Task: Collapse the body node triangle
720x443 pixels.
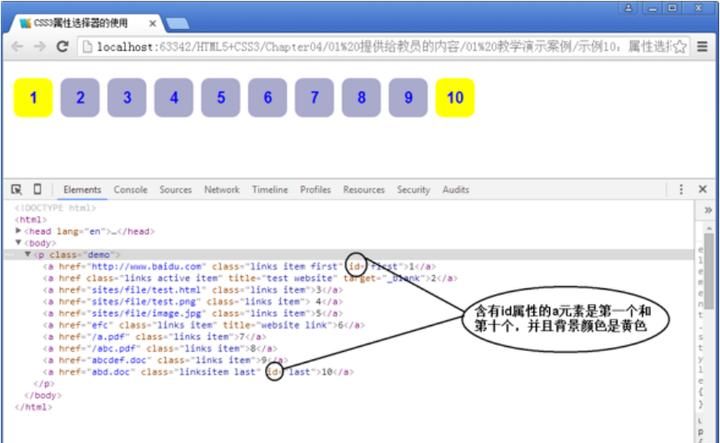Action: click(x=18, y=242)
